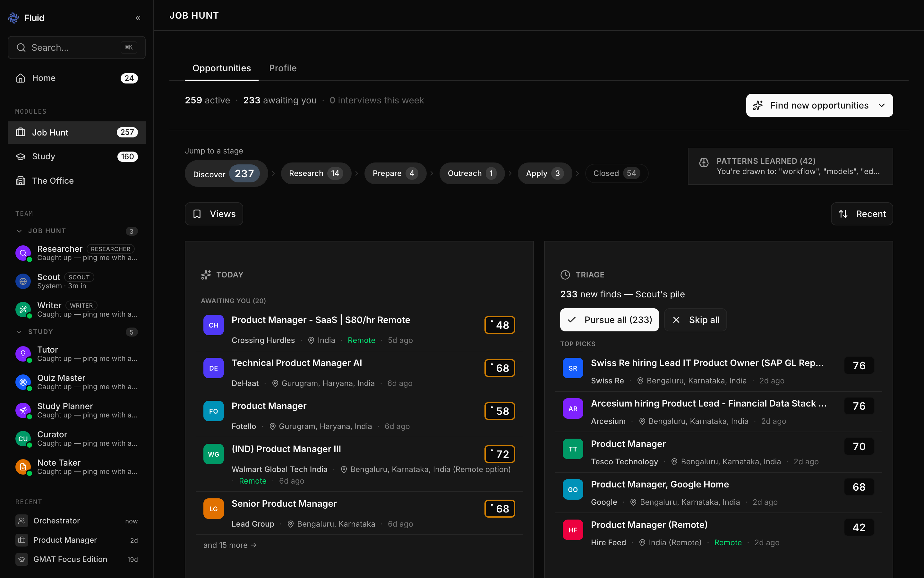Click Skip all button

point(695,320)
